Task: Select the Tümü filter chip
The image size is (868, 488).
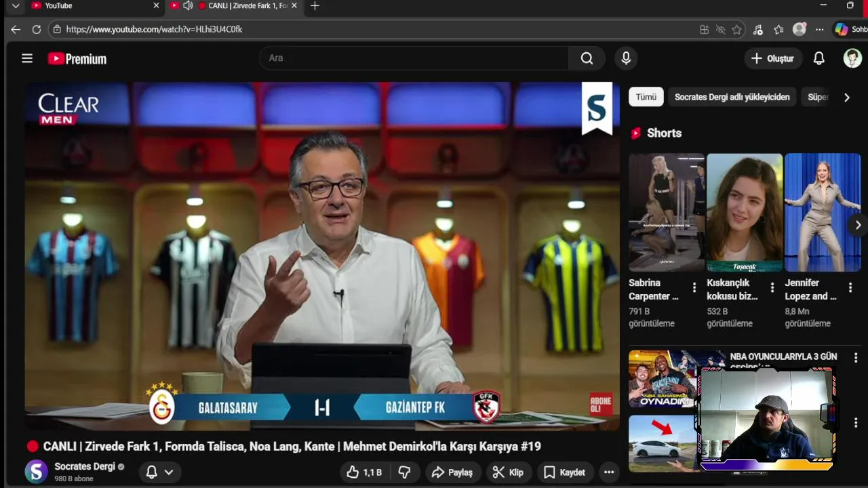Action: [x=646, y=97]
